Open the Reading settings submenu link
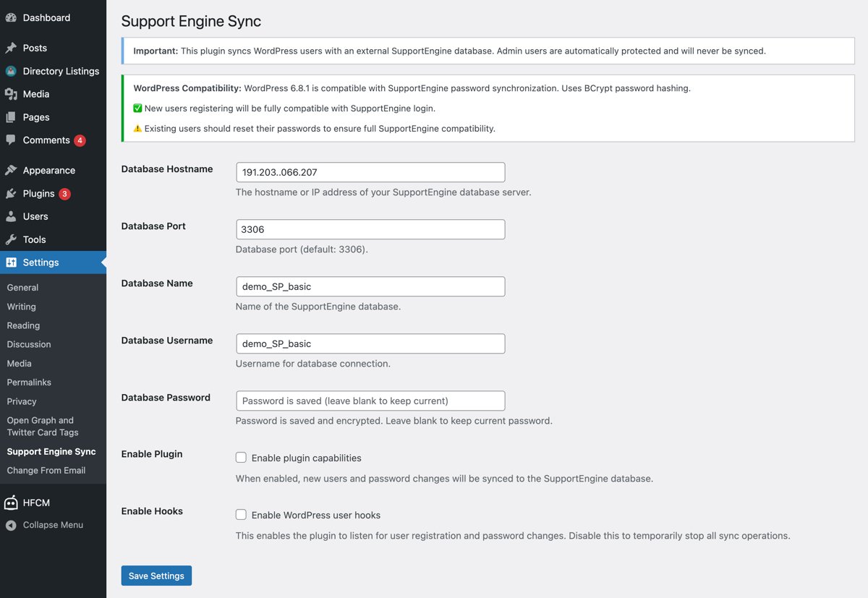 (x=23, y=325)
